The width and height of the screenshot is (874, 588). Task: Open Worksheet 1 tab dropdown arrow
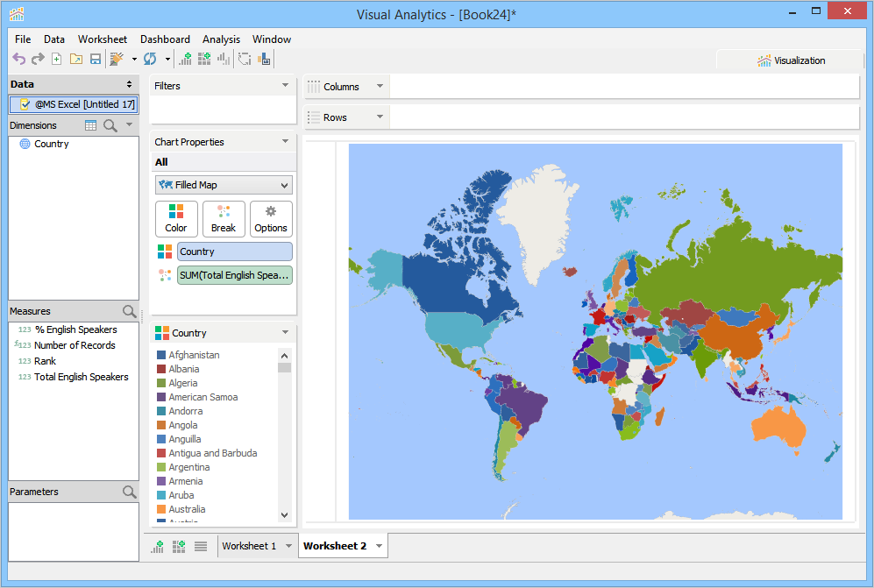tap(288, 546)
